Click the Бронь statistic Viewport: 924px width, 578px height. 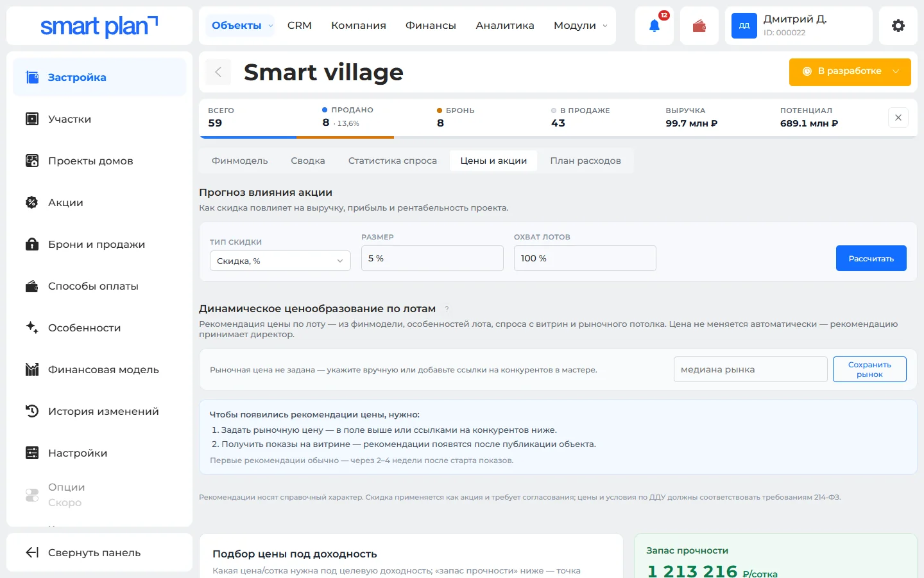click(456, 117)
